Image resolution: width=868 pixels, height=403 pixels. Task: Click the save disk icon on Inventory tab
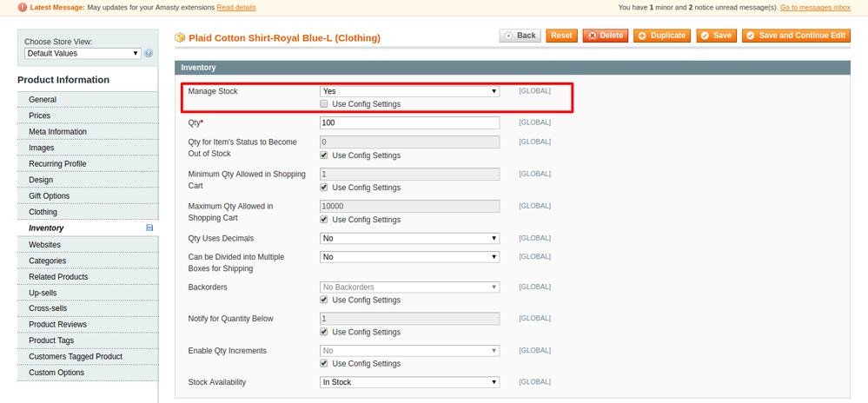coord(149,228)
